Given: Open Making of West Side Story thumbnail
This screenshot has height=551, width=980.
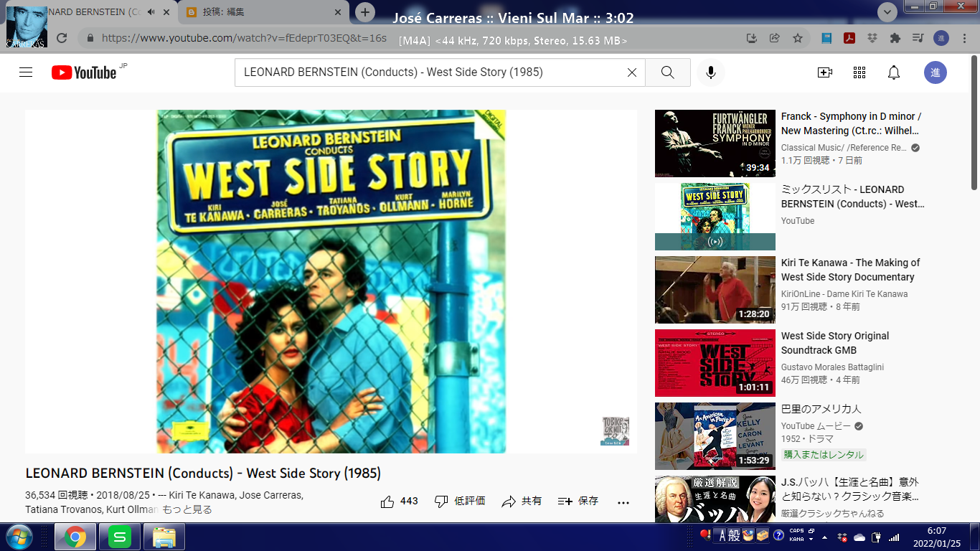Looking at the screenshot, I should coord(715,290).
